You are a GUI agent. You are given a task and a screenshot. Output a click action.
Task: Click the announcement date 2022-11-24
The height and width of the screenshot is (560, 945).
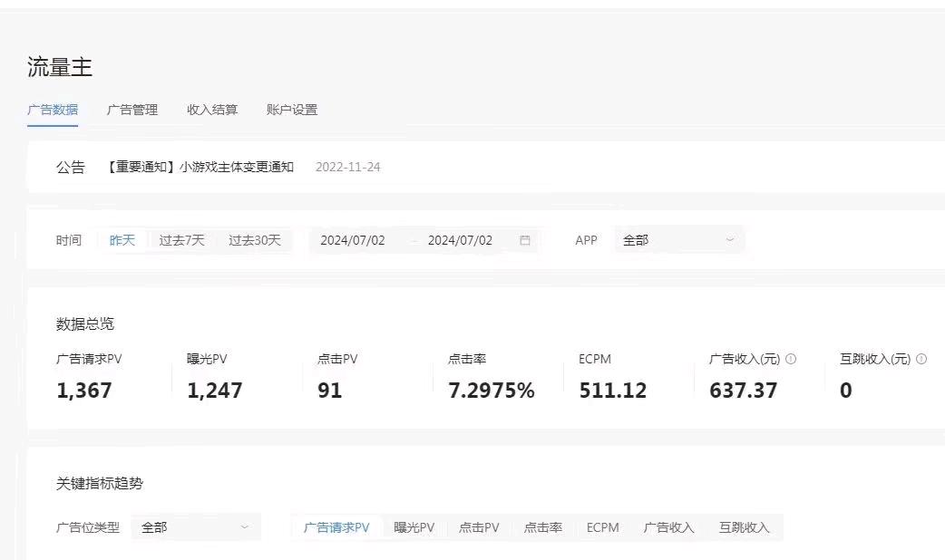[x=347, y=167]
